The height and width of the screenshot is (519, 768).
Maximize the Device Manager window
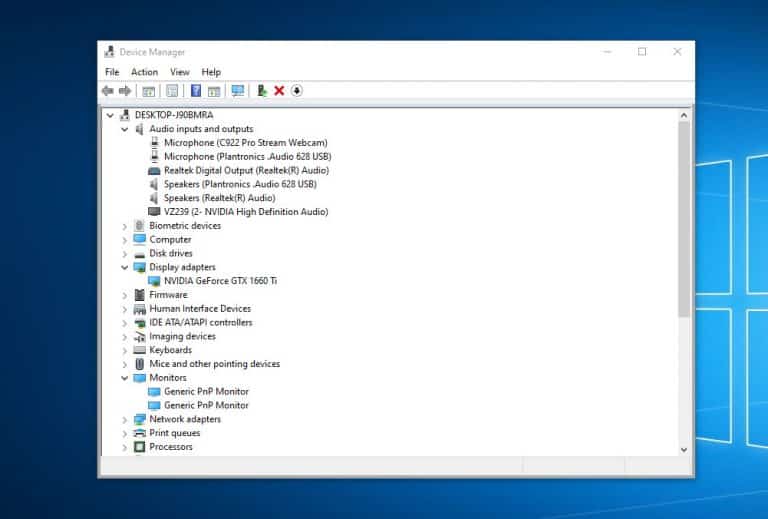(642, 51)
